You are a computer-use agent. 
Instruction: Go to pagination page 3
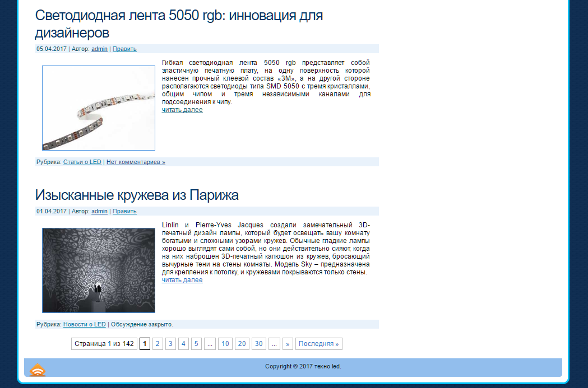point(170,344)
